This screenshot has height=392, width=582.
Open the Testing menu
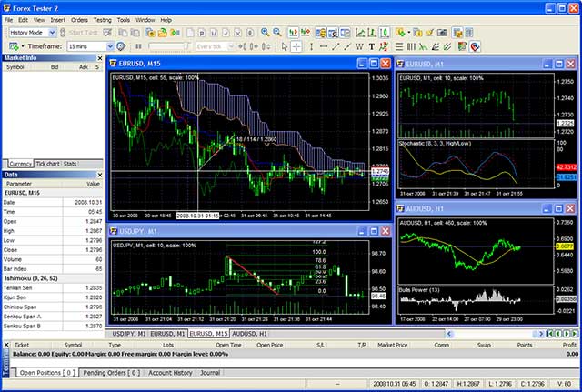(x=101, y=19)
